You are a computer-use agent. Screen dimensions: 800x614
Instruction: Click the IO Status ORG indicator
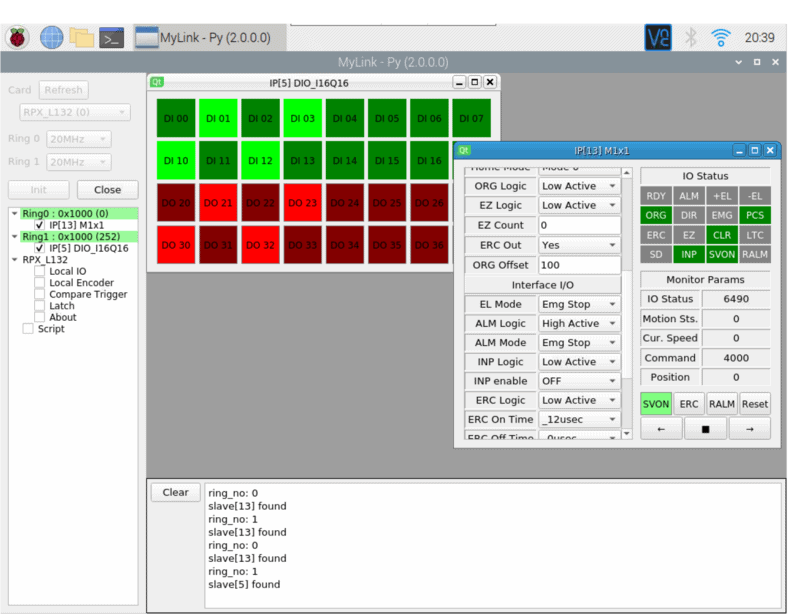(x=656, y=215)
